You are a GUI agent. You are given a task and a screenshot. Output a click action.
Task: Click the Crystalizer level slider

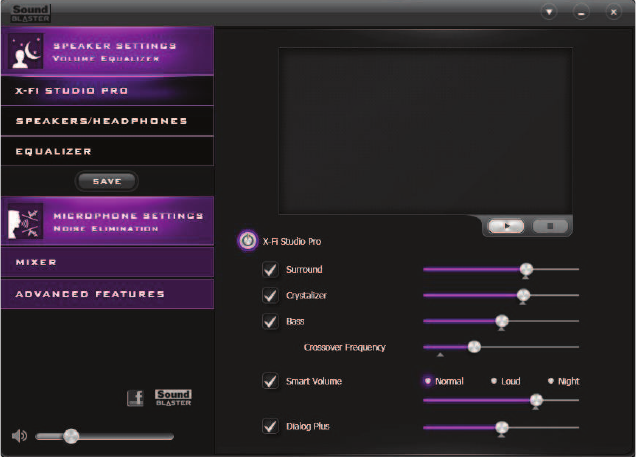coord(501,295)
